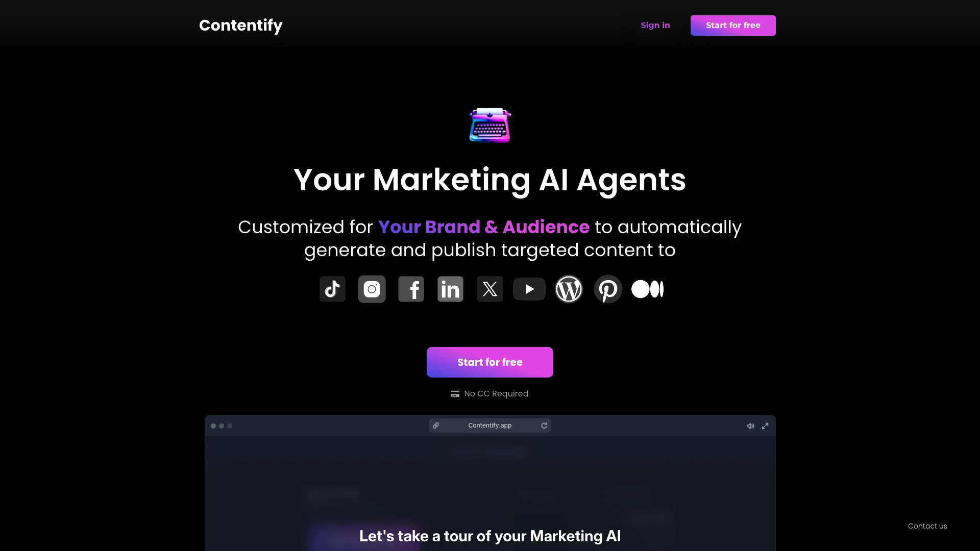The height and width of the screenshot is (551, 980).
Task: Click the LinkedIn platform icon
Action: tap(450, 289)
